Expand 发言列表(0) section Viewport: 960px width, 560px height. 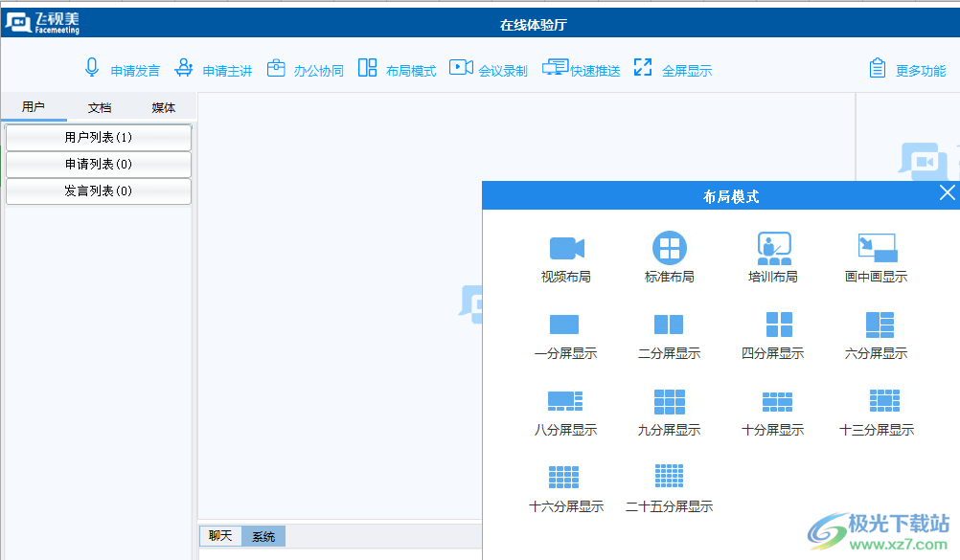coord(99,191)
